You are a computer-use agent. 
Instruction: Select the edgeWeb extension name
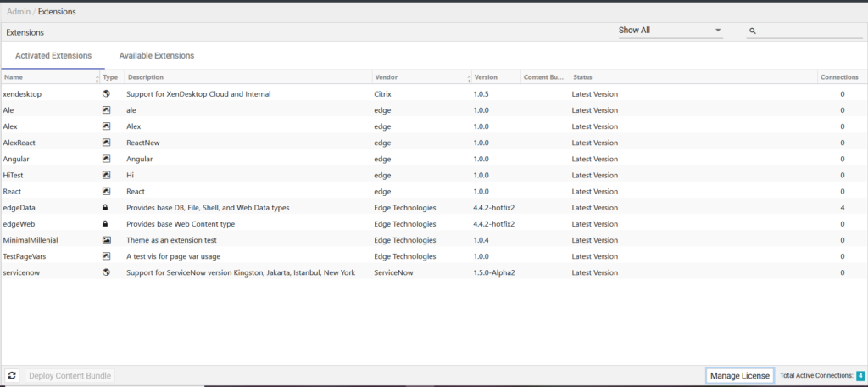(19, 224)
